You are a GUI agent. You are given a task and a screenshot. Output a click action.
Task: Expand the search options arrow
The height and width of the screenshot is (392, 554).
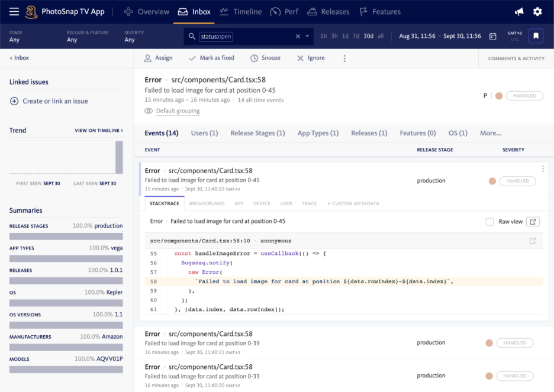[307, 36]
